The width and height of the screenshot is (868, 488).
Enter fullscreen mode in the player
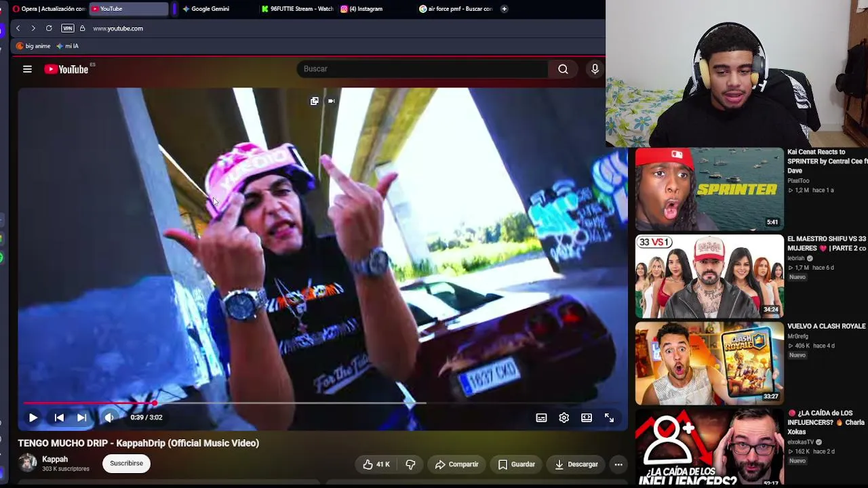pos(609,418)
